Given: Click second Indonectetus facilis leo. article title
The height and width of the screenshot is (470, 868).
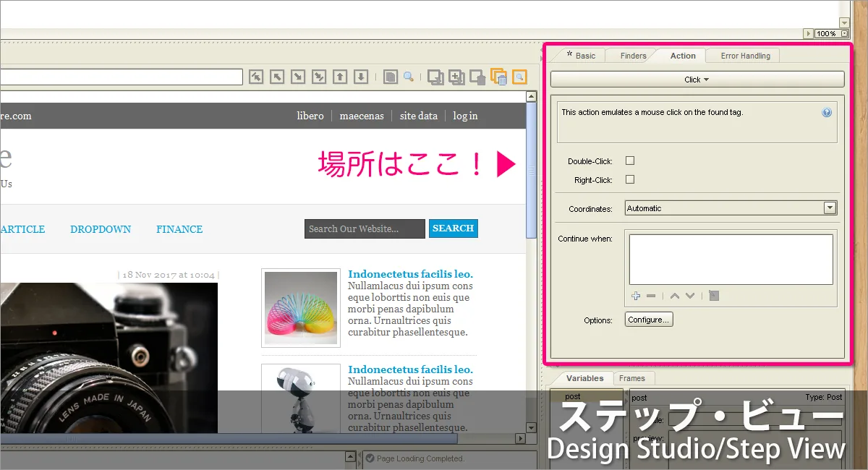Looking at the screenshot, I should [410, 369].
